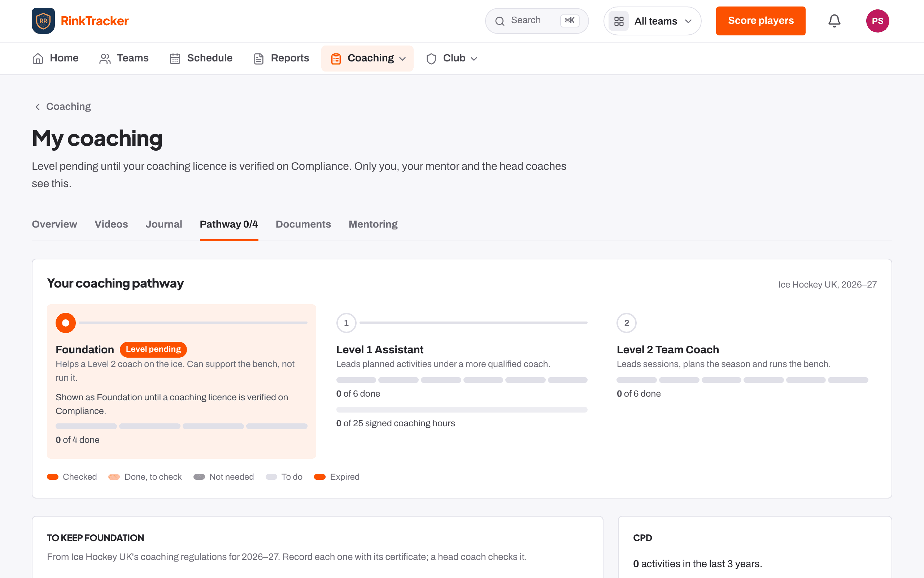Screen dimensions: 924x578
Task: Open the notifications bell
Action: coord(834,21)
